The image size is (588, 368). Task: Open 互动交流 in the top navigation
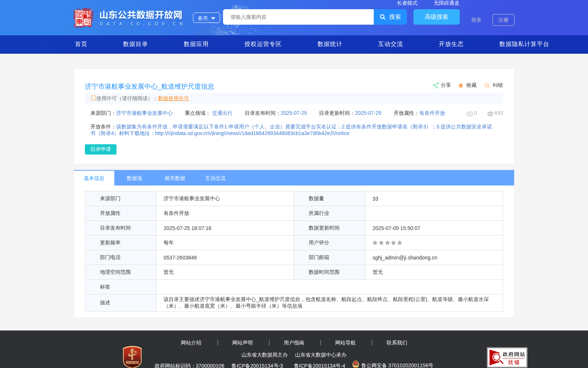pos(390,44)
